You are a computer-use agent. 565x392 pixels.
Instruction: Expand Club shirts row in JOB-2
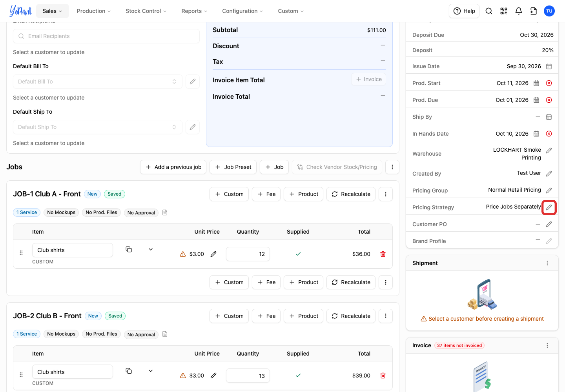tap(151, 371)
